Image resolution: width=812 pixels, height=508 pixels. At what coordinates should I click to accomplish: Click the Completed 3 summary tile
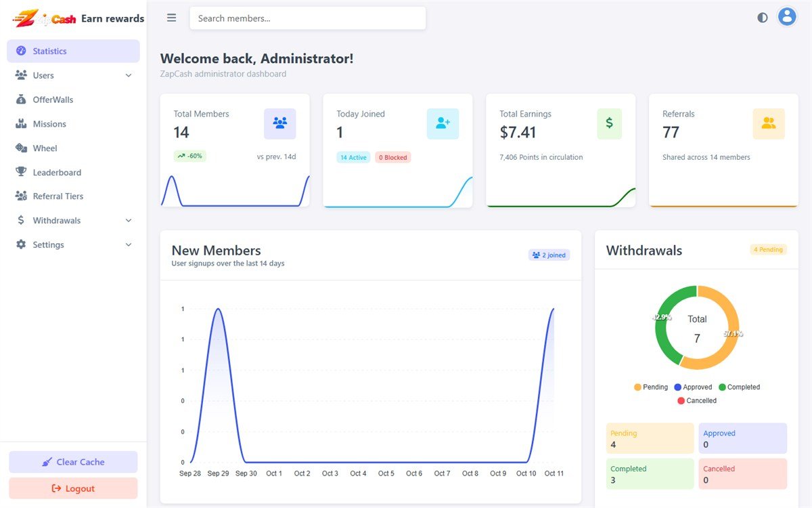pos(650,473)
